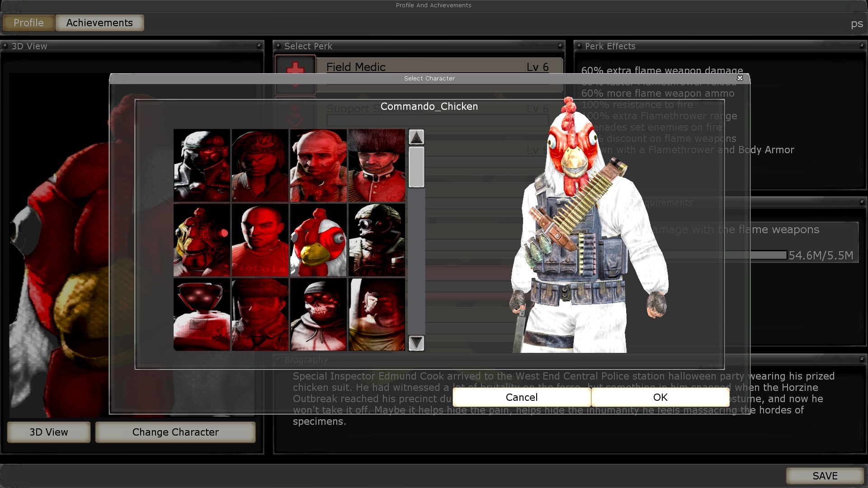Select the helmeted gas mask soldier portrait
Screen dimensions: 868x488
(202, 165)
